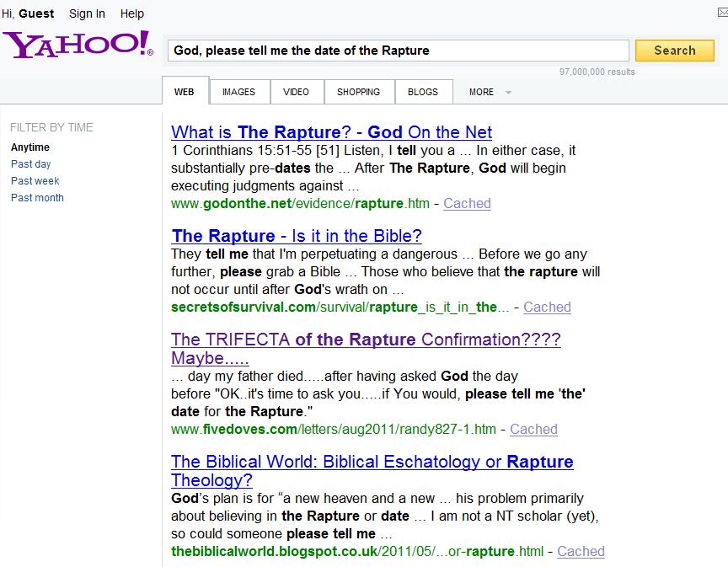728x567 pixels.
Task: Open 'The TRIFECTA of the Rapture Confirmation' result
Action: pyautogui.click(x=366, y=348)
